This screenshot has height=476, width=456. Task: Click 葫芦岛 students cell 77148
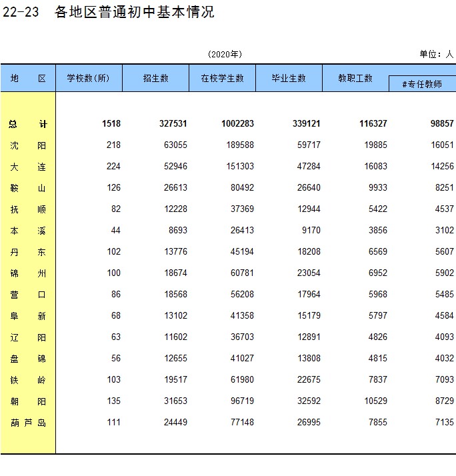(242, 422)
